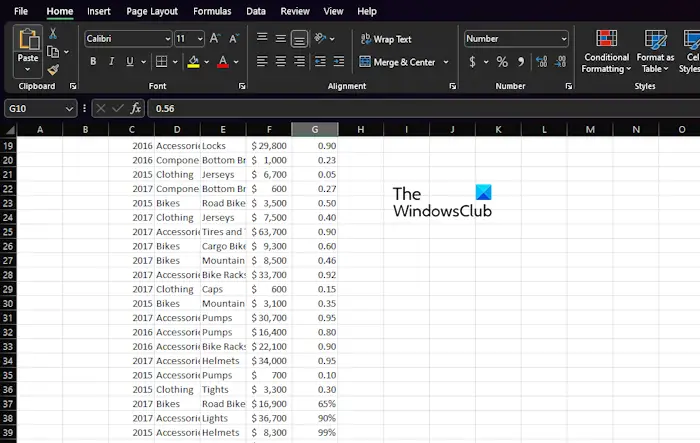
Task: Toggle Italic formatting
Action: click(x=112, y=62)
